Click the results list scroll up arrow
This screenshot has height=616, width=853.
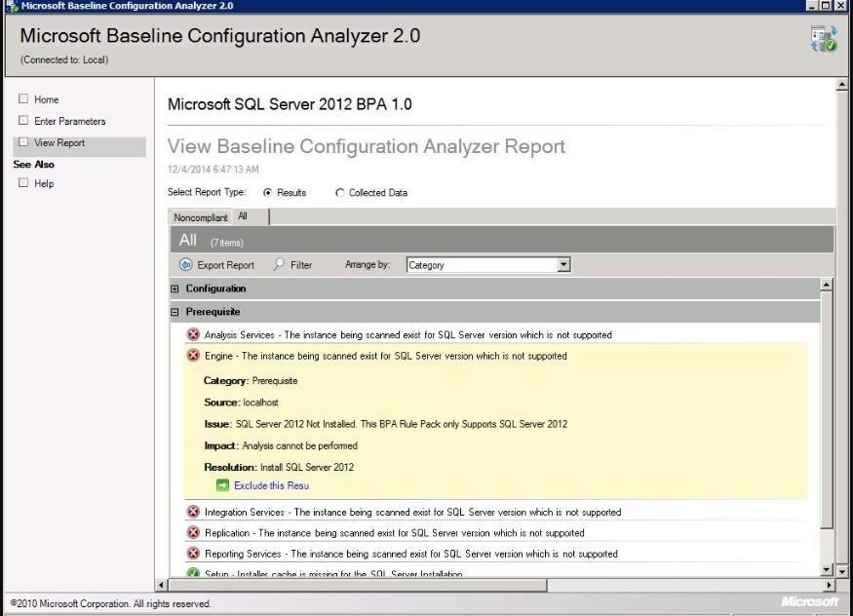coord(827,285)
